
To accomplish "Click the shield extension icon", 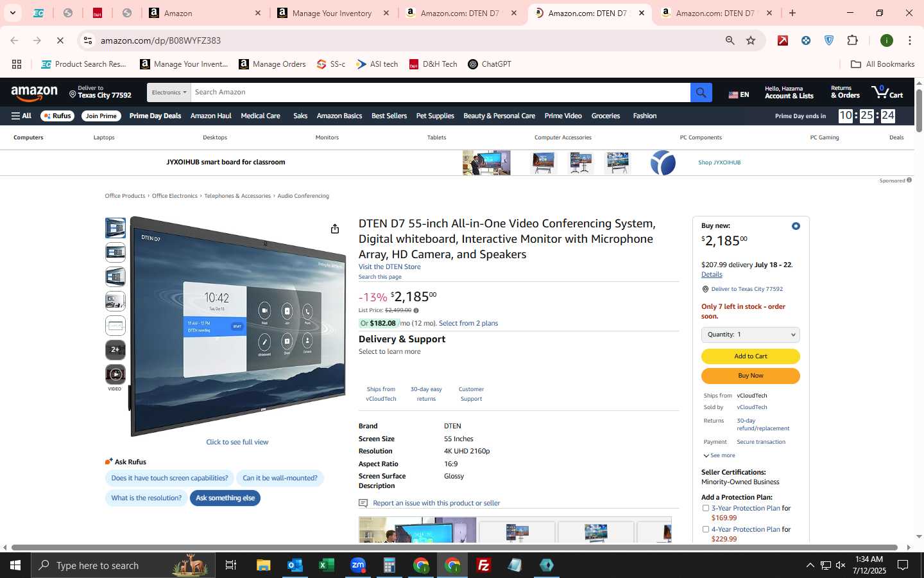I will (x=829, y=40).
